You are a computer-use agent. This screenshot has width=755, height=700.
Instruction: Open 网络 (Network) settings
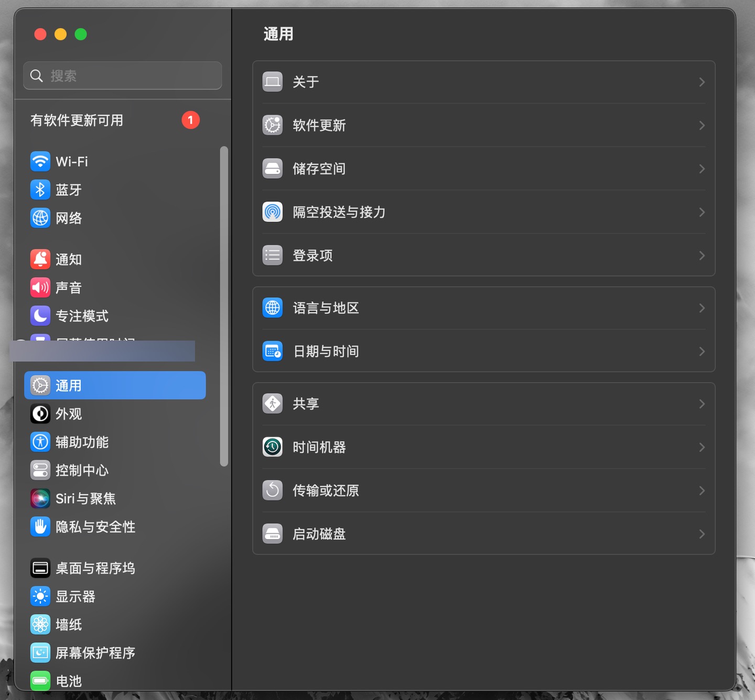(x=69, y=218)
